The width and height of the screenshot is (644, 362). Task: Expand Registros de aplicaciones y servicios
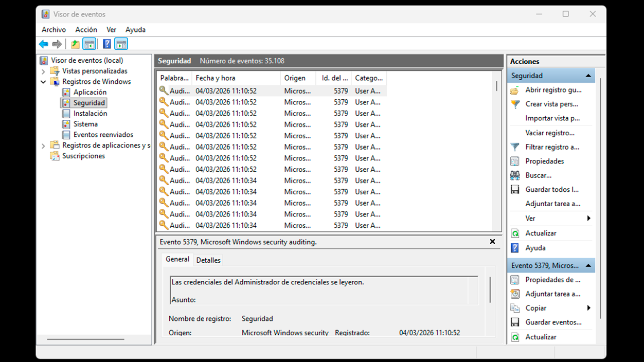tap(44, 145)
